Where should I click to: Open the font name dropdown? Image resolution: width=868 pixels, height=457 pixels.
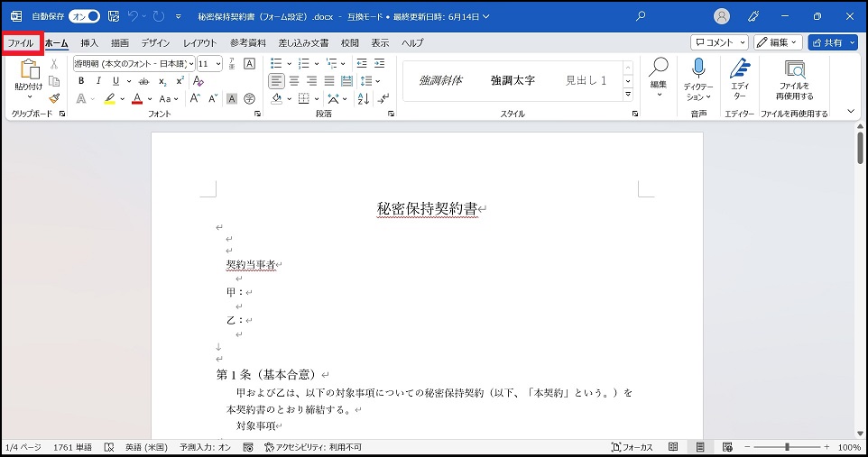click(x=191, y=64)
